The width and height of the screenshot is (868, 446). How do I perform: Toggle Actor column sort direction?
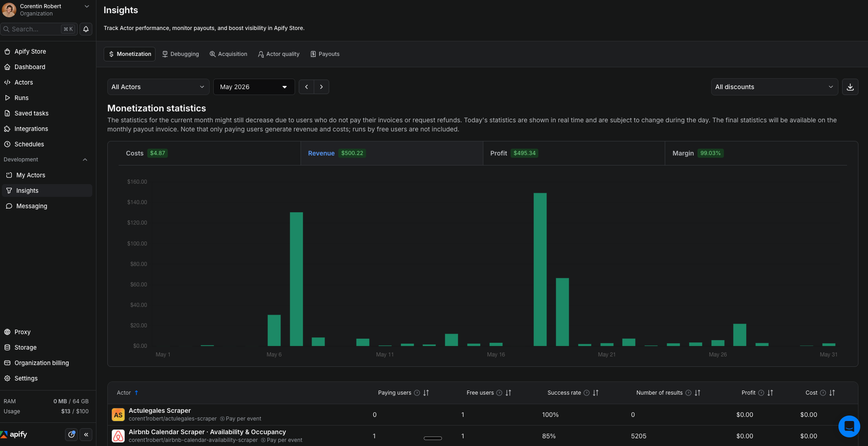click(136, 393)
